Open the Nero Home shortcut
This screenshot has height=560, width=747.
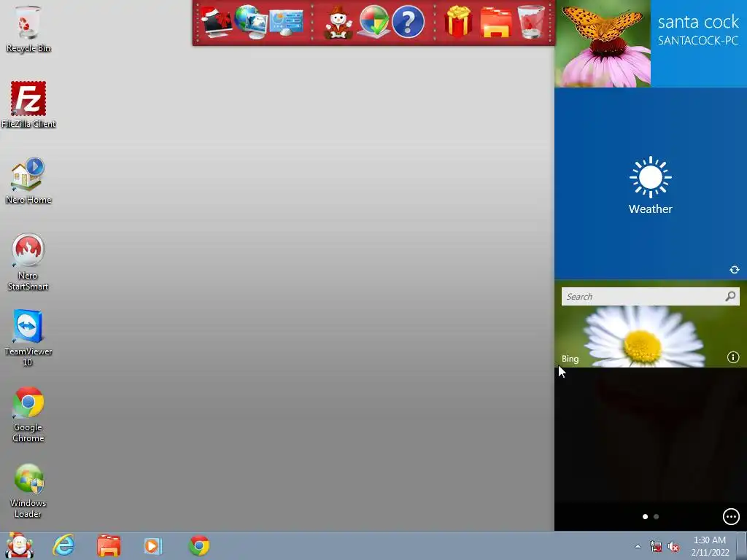click(28, 181)
